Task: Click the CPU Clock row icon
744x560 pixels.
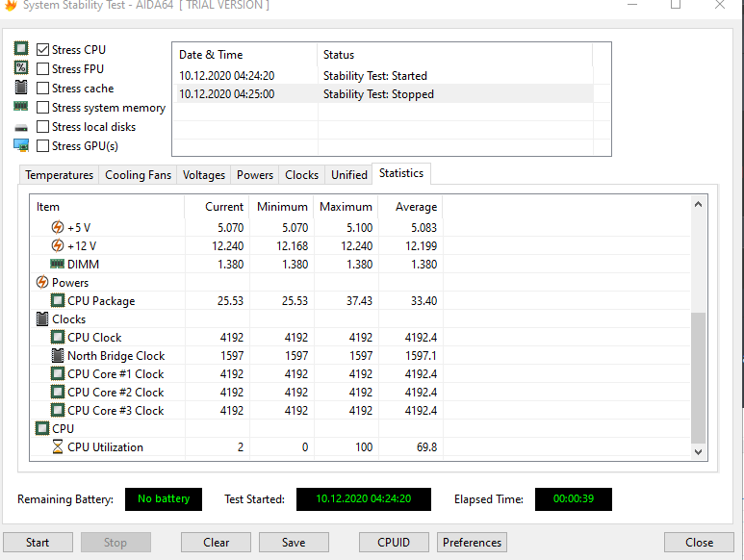Action: pyautogui.click(x=58, y=337)
